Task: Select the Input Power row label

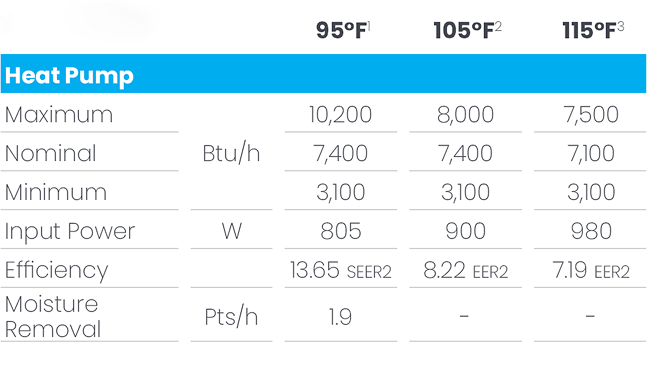Action: pyautogui.click(x=70, y=231)
